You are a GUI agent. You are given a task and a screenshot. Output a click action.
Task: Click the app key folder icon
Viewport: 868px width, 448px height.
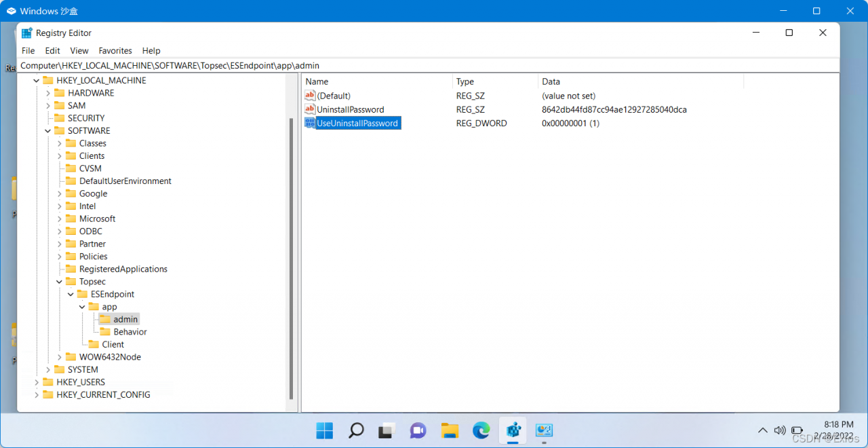[94, 307]
